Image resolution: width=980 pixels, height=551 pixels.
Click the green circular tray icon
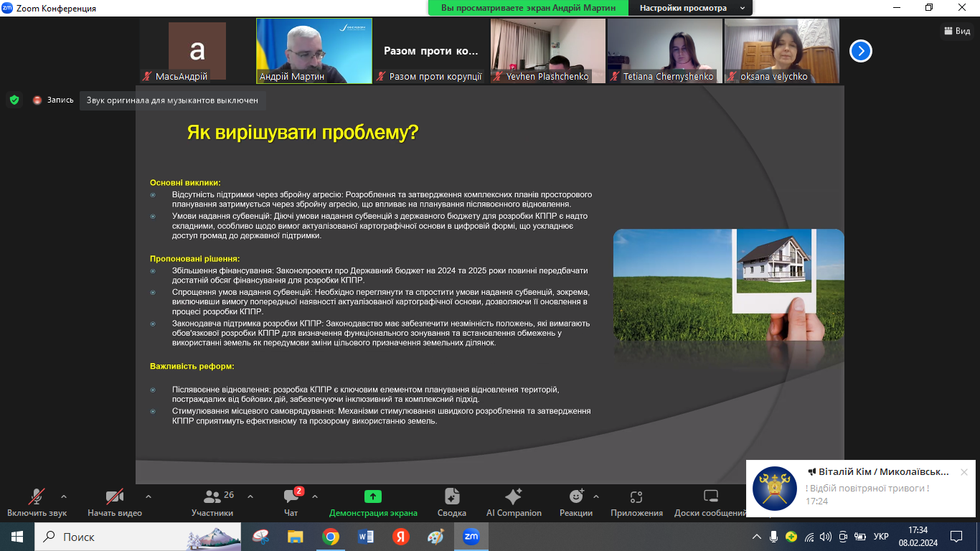791,537
